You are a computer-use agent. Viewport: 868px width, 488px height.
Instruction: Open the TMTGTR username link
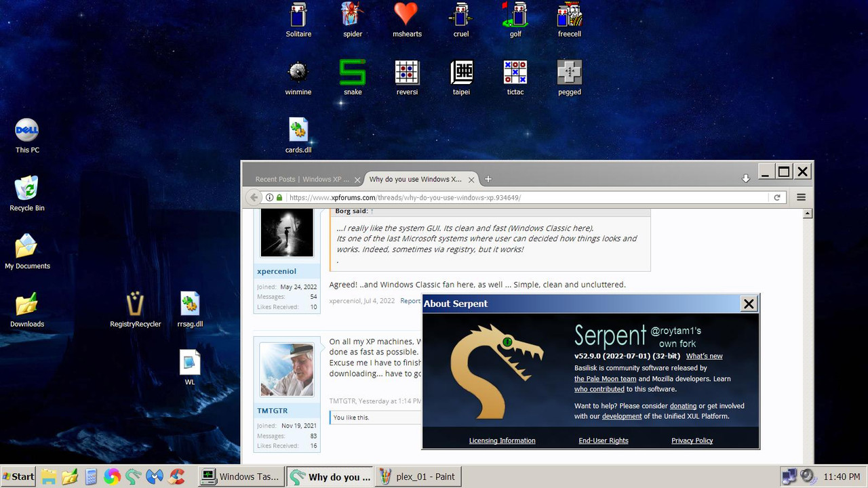click(272, 411)
